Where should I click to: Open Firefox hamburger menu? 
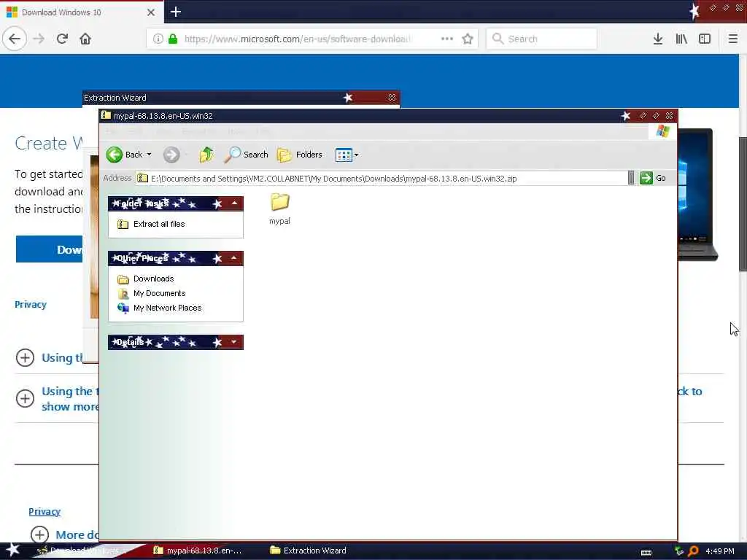pos(733,39)
